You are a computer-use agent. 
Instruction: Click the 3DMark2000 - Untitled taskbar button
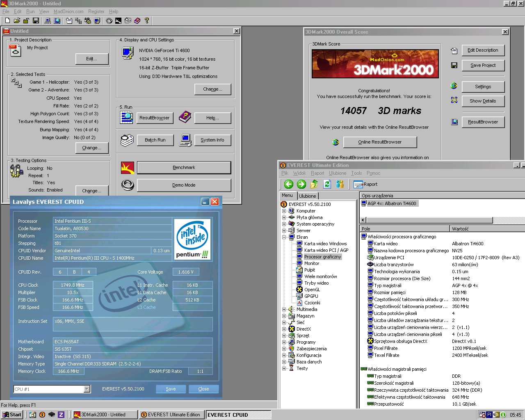click(104, 415)
